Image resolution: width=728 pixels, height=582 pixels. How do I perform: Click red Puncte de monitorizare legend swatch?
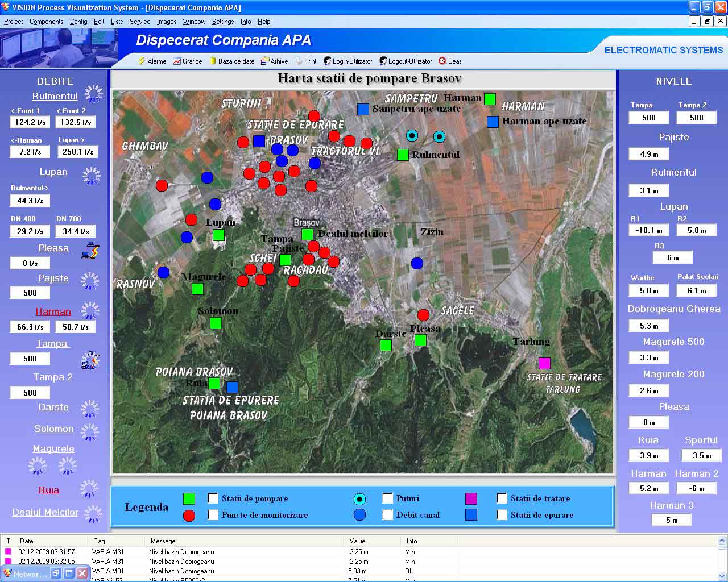coord(189,516)
